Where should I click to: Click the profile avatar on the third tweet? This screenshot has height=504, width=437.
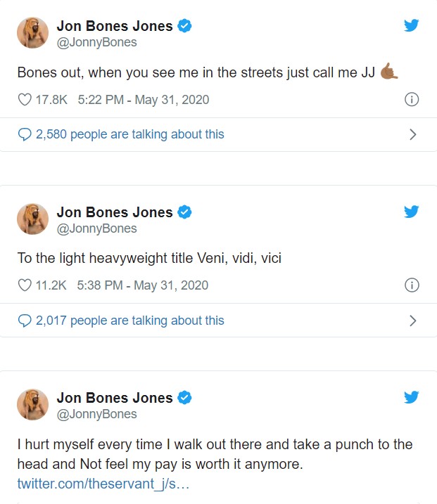tap(32, 405)
